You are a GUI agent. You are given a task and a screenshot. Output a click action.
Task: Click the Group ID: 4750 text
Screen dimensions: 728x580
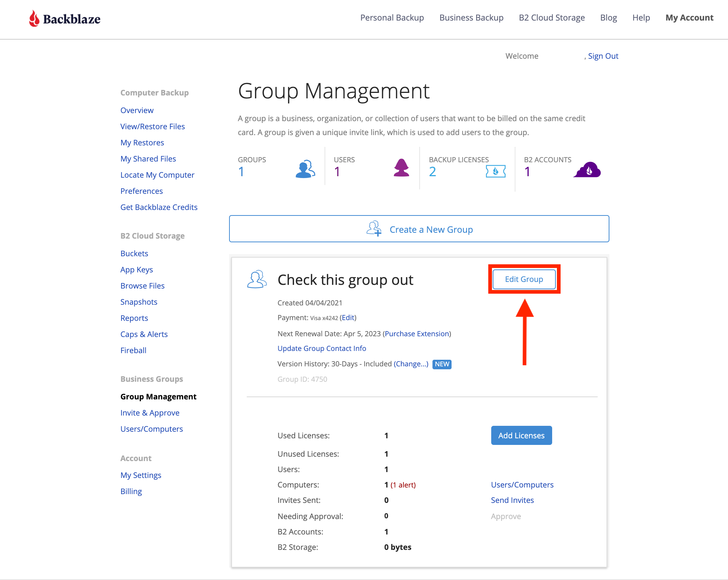pyautogui.click(x=302, y=379)
